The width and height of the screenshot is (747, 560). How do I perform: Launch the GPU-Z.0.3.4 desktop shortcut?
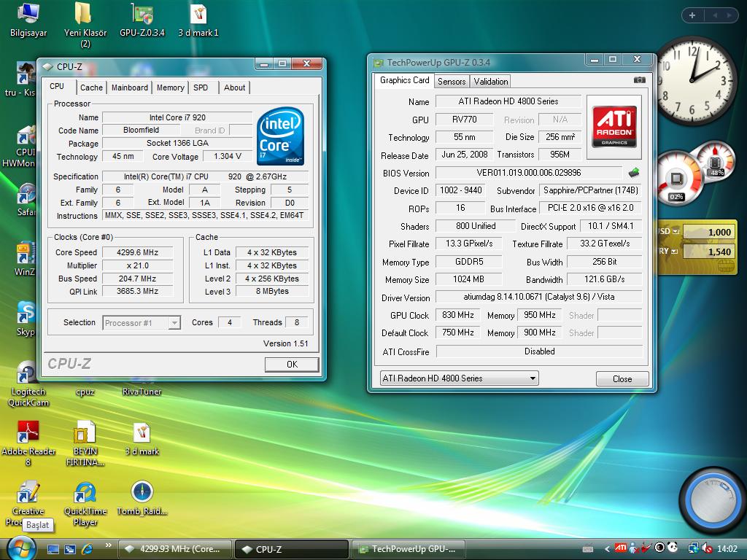click(x=142, y=20)
